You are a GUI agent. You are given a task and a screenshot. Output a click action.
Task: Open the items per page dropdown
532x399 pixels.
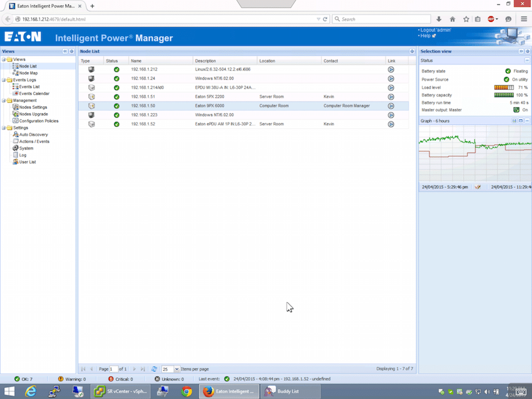[176, 369]
